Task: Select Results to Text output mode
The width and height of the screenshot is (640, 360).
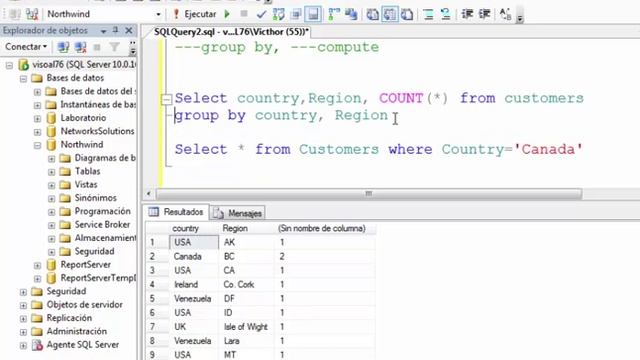Action: pos(372,15)
